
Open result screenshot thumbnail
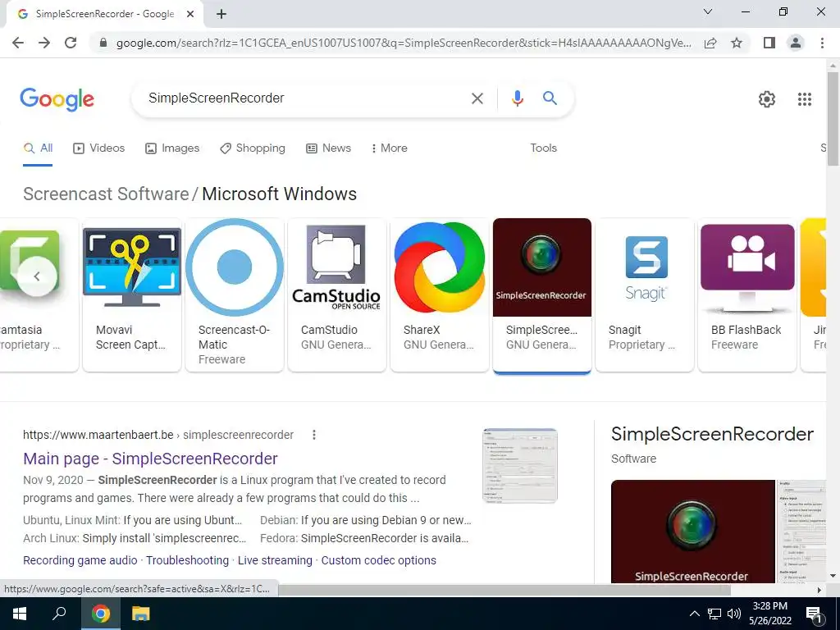(x=520, y=466)
